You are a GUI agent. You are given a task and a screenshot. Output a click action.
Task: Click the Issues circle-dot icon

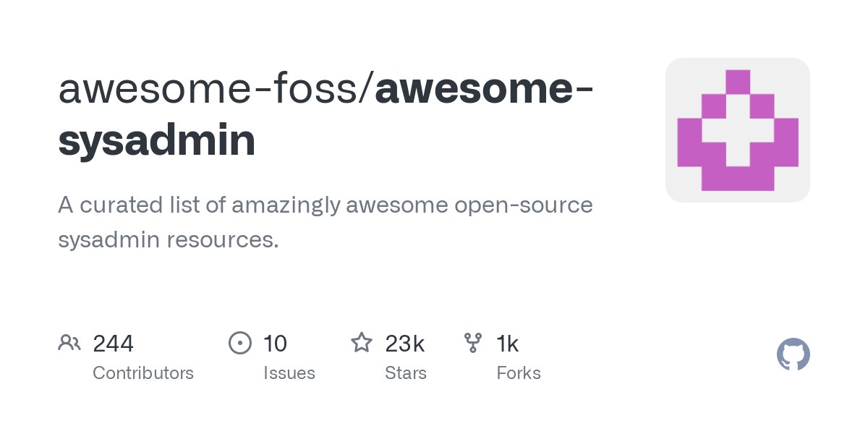[x=239, y=342]
